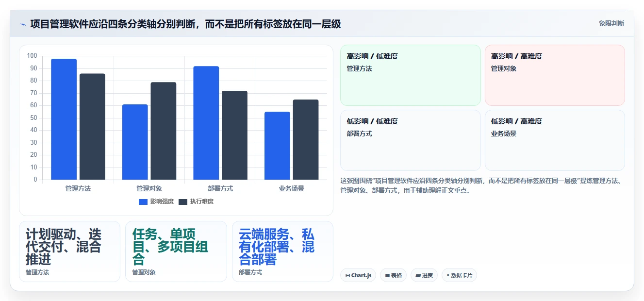Screen dimensions: 644x301
Task: Click the Chart.js tag chip
Action: (x=358, y=275)
